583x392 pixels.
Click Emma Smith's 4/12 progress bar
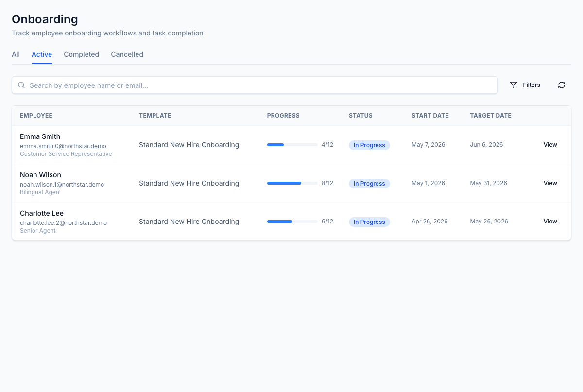pyautogui.click(x=292, y=145)
